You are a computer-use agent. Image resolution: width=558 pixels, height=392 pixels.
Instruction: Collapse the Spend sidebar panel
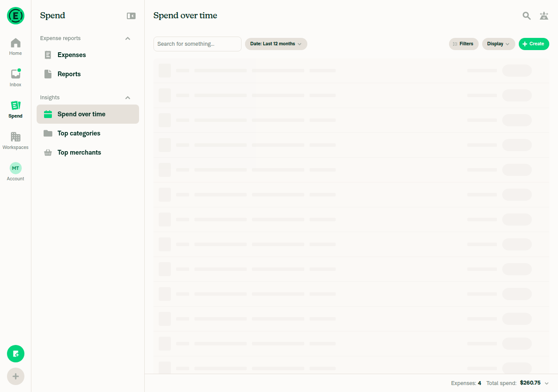point(131,16)
